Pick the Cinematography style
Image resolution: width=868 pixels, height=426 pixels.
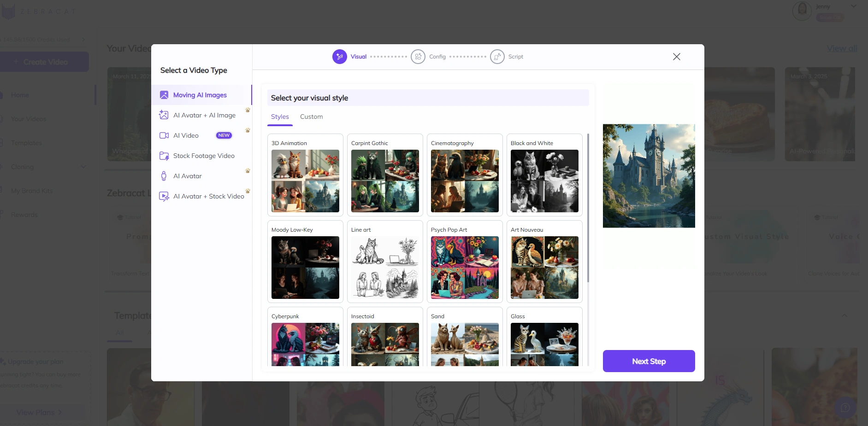[x=465, y=175]
